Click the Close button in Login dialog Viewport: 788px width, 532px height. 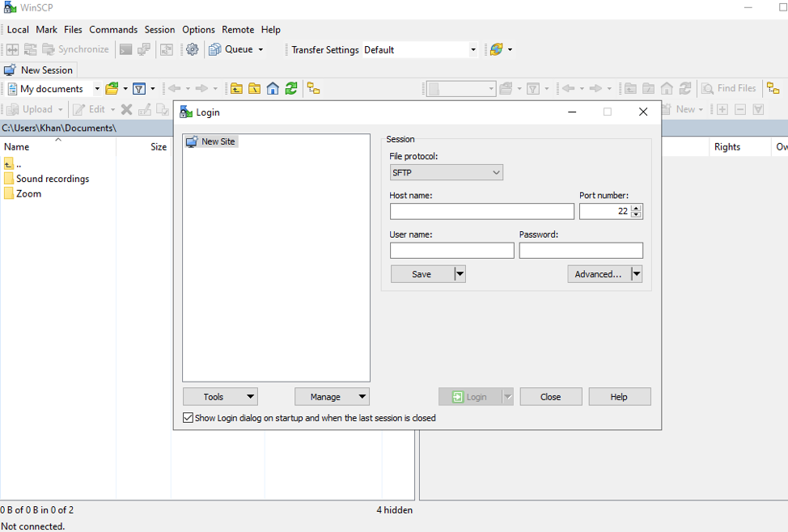pos(551,396)
